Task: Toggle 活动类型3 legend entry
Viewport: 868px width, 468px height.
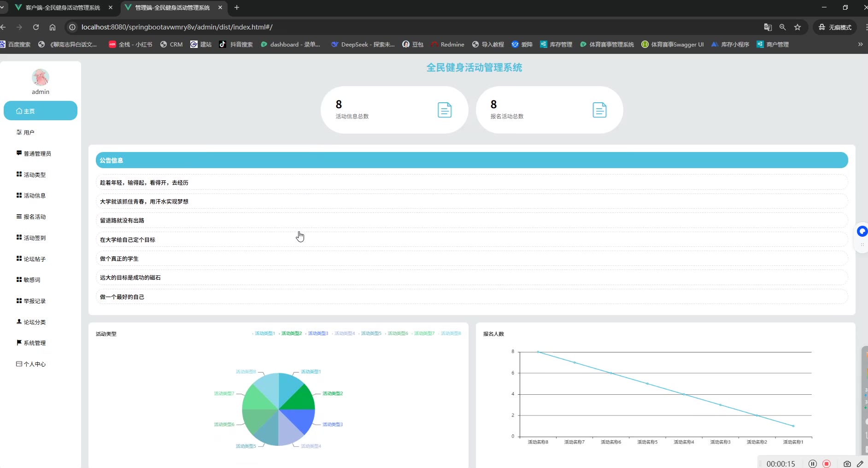Action: click(x=317, y=333)
